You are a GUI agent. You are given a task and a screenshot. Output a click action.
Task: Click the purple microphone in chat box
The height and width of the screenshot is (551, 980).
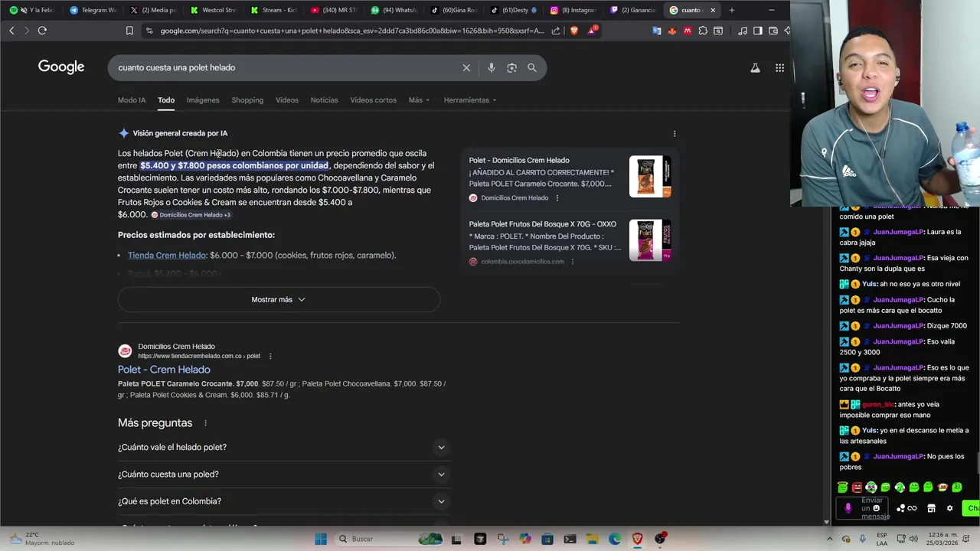[848, 508]
